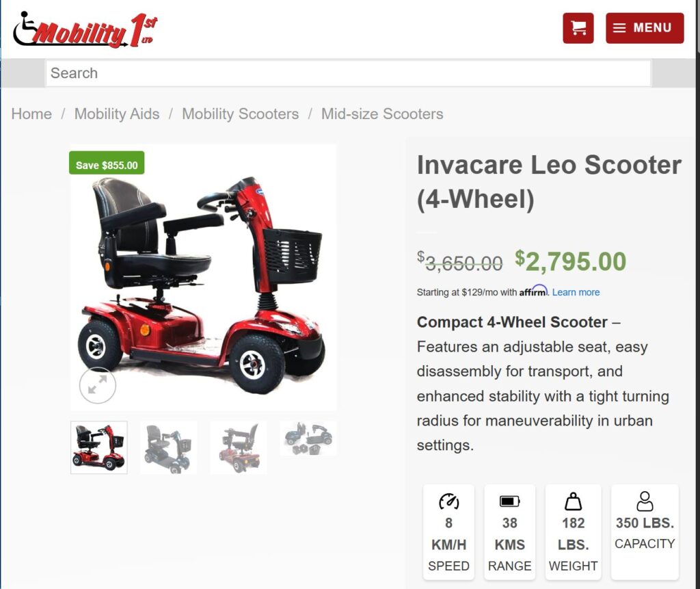Open Mid-size Scooters breadcrumb link
Image resolution: width=700 pixels, height=589 pixels.
tap(382, 114)
